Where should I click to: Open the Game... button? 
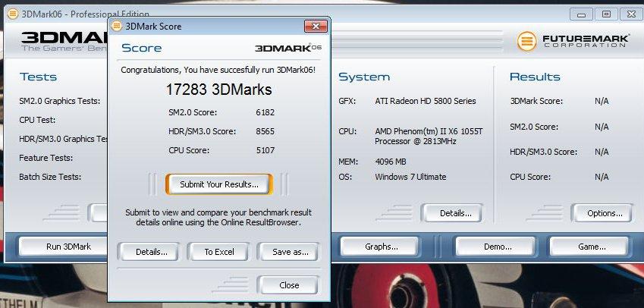point(589,247)
